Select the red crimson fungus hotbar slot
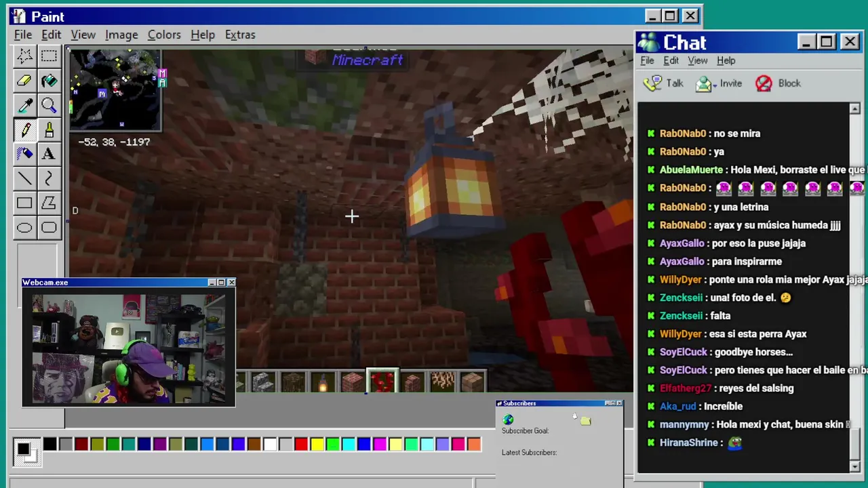The width and height of the screenshot is (868, 488). pos(382,383)
